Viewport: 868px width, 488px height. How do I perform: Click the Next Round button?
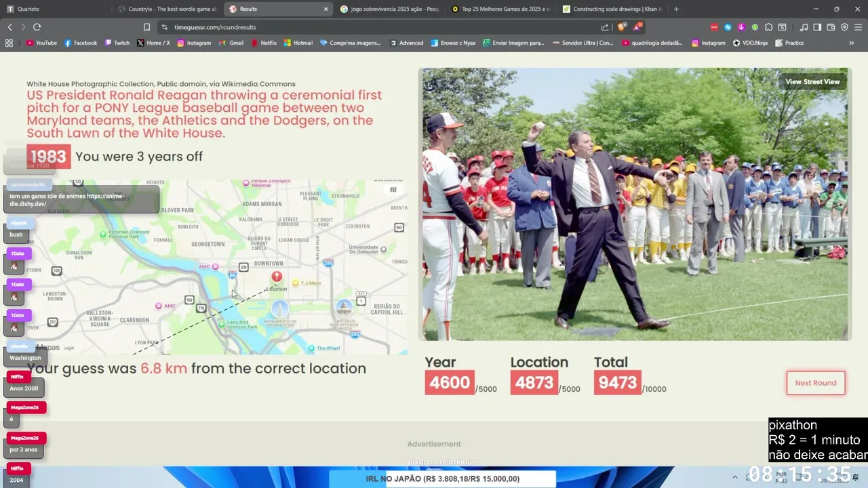[816, 383]
